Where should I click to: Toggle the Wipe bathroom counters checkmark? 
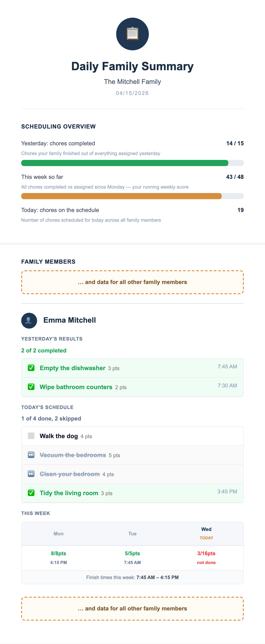31,387
